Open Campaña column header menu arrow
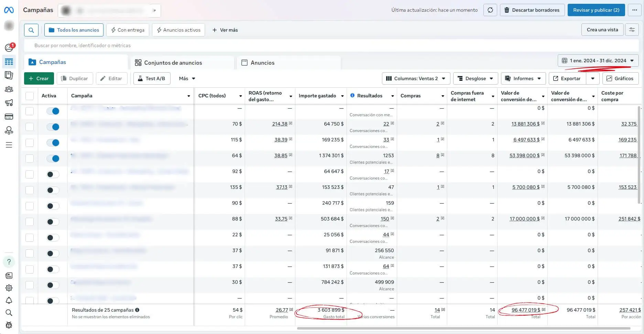 [x=188, y=96]
